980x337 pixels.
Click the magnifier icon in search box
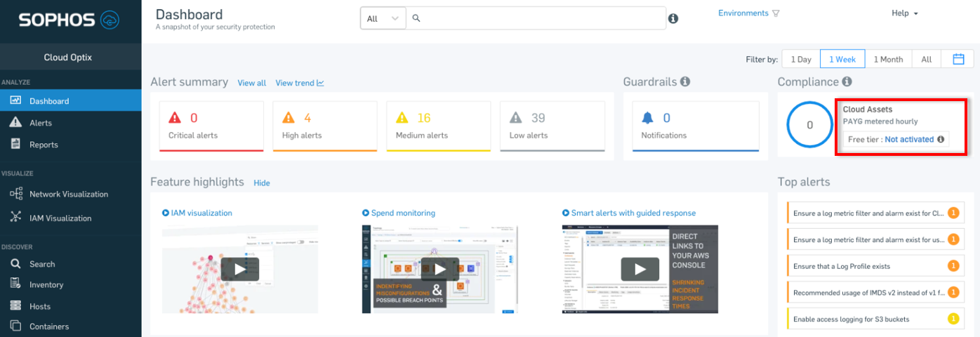(x=416, y=18)
